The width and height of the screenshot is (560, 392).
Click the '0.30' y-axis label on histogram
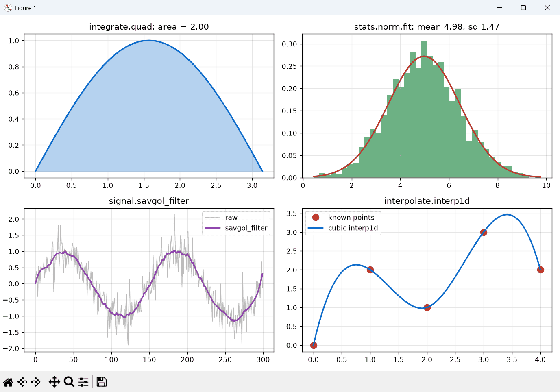[290, 44]
